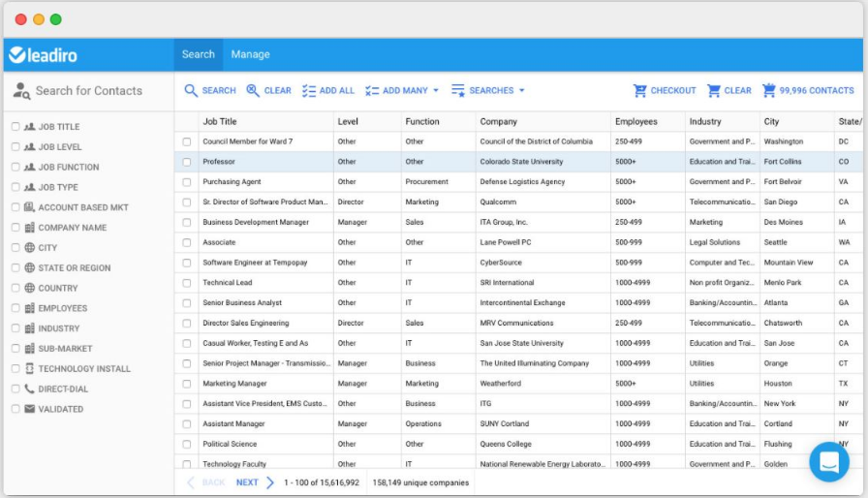The height and width of the screenshot is (498, 868).
Task: Switch to the Manage tab
Action: pyautogui.click(x=250, y=55)
